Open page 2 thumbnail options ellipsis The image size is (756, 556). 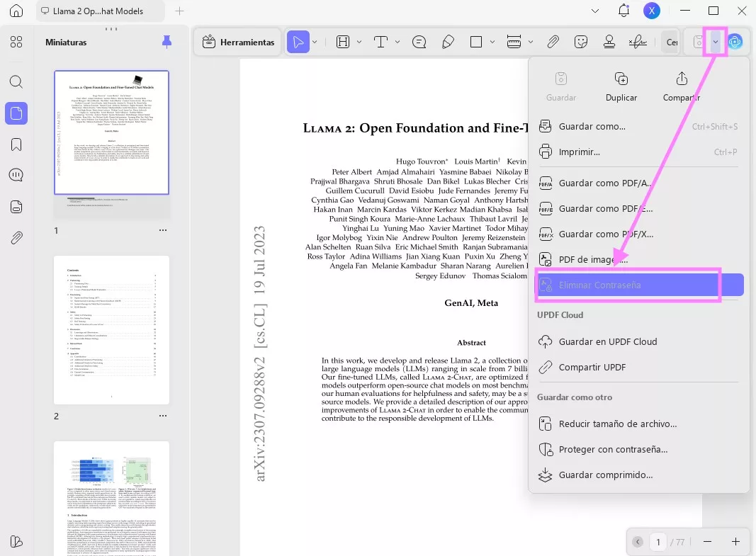pos(163,416)
